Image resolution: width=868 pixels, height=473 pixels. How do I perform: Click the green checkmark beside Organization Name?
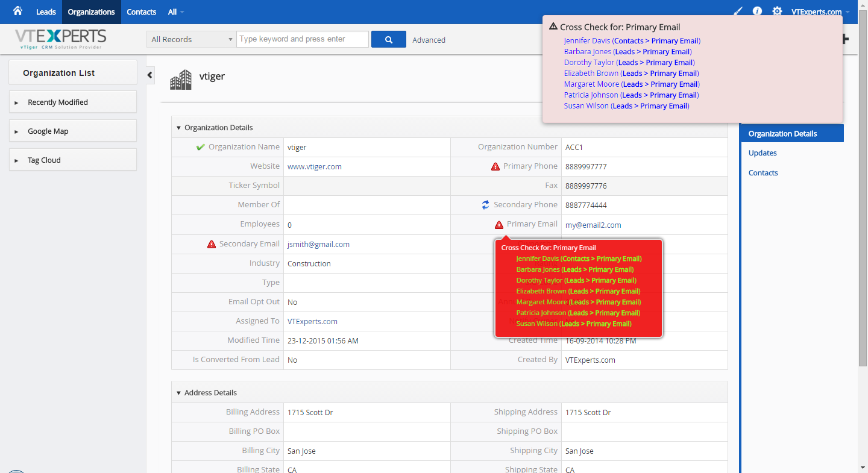click(x=201, y=147)
